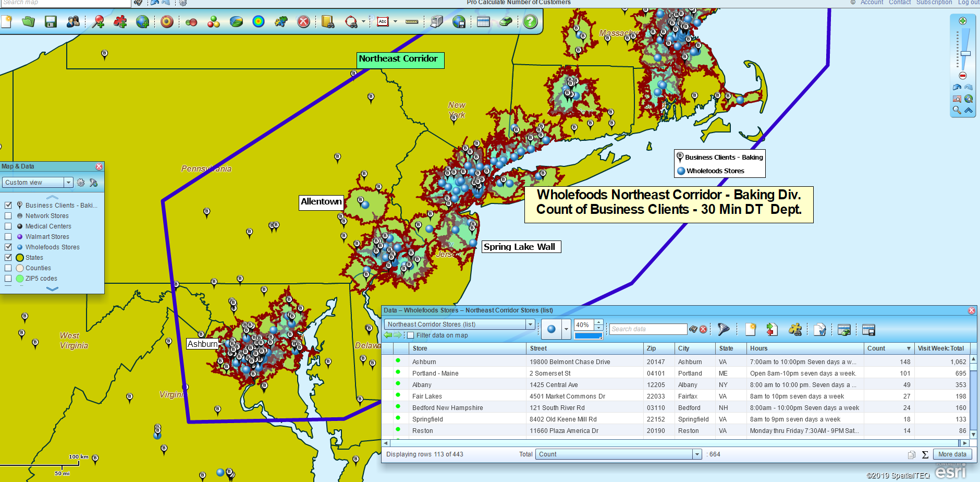Zoom out with the red minus button
The image size is (980, 482).
pos(963,76)
